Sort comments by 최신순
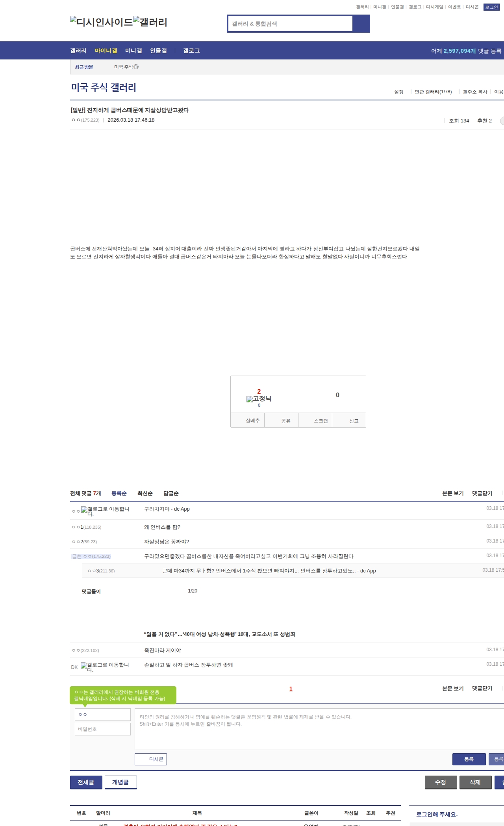The width and height of the screenshot is (504, 826). 145,493
